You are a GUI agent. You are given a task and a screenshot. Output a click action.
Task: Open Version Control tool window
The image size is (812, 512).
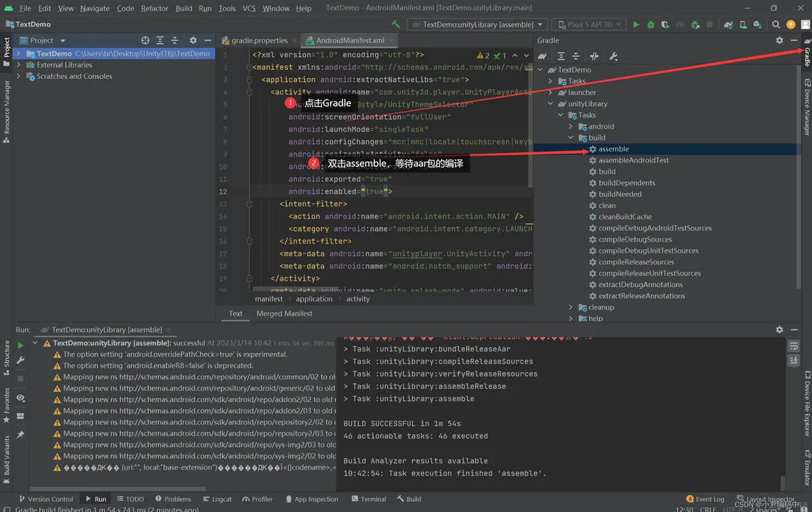click(x=45, y=499)
